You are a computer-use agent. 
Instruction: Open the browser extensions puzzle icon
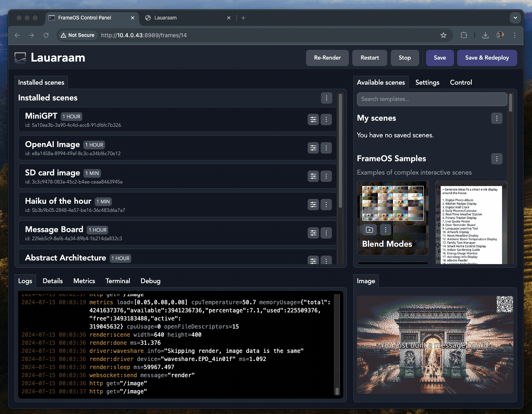pyautogui.click(x=464, y=35)
